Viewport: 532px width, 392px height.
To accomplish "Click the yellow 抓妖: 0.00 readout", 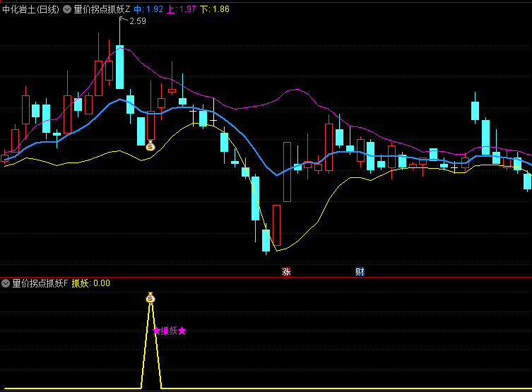I will click(91, 283).
